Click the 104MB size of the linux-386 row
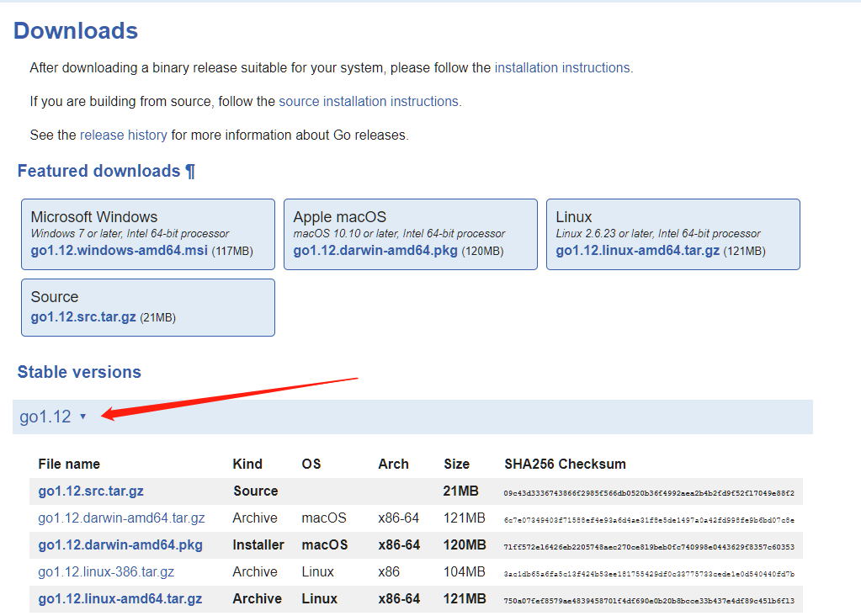Viewport: 861px width, 616px height. coord(465,572)
